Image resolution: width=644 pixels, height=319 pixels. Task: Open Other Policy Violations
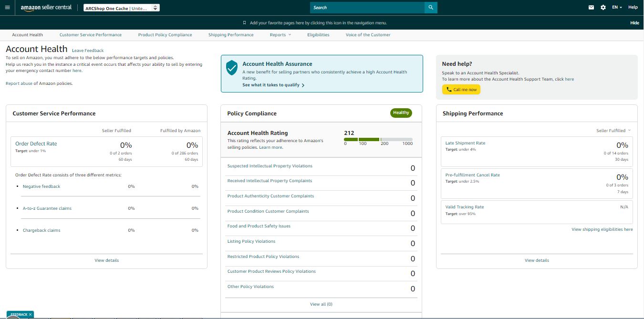tap(250, 287)
